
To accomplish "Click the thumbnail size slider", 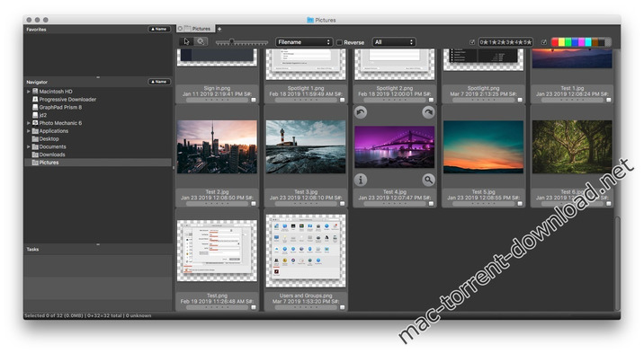I will pos(241,42).
